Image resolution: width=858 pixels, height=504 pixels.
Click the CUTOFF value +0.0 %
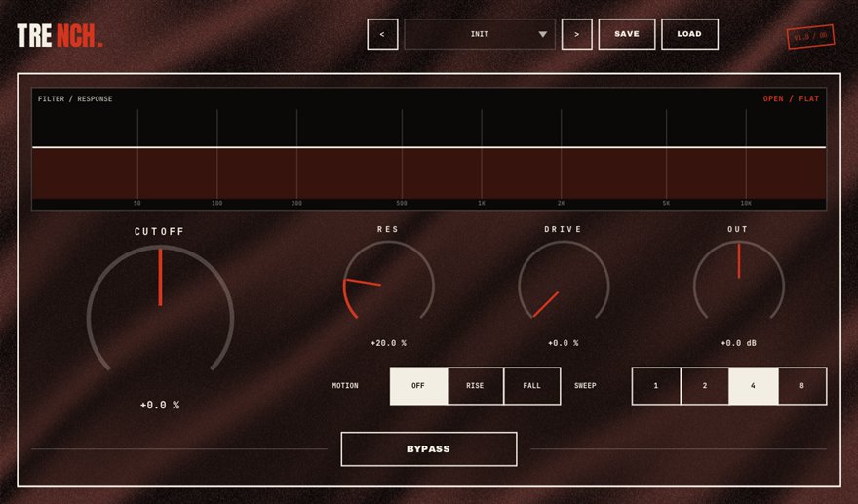tap(160, 405)
